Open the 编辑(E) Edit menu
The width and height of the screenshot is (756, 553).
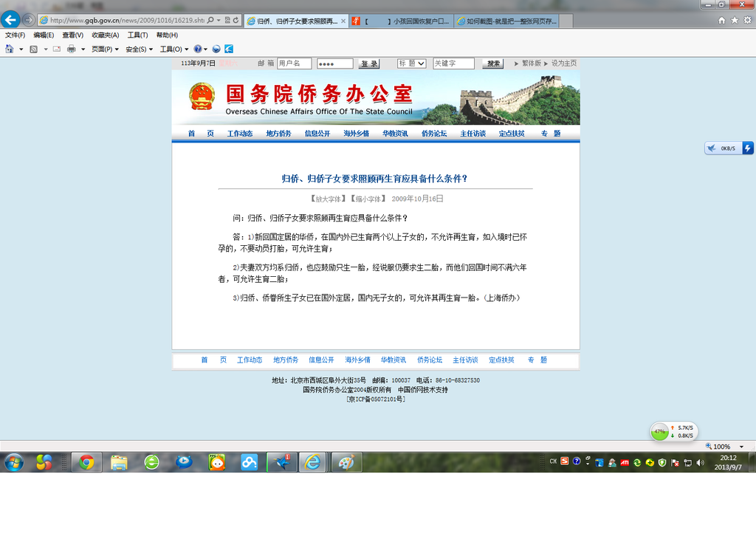click(44, 35)
